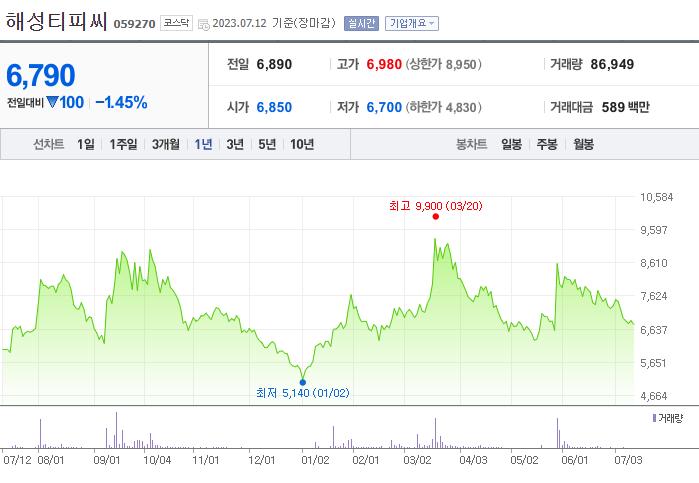The height and width of the screenshot is (483, 699).
Task: Click the 고가 6,980 value
Action: tap(384, 64)
